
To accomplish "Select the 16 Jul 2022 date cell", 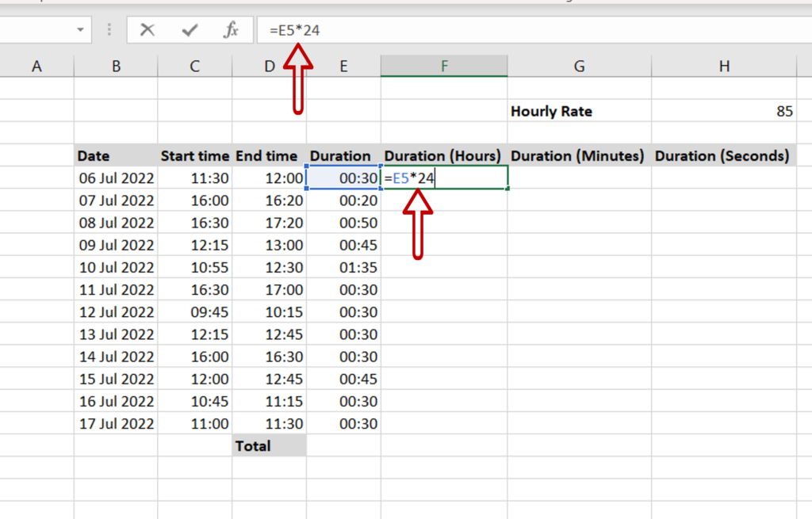I will [116, 401].
